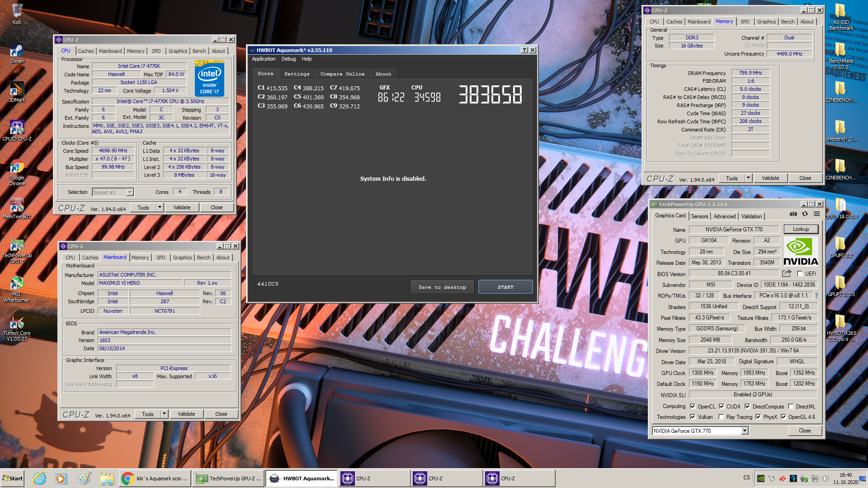Click Validate in the Mainboard CPU-Z window
The height and width of the screenshot is (488, 868).
(186, 414)
